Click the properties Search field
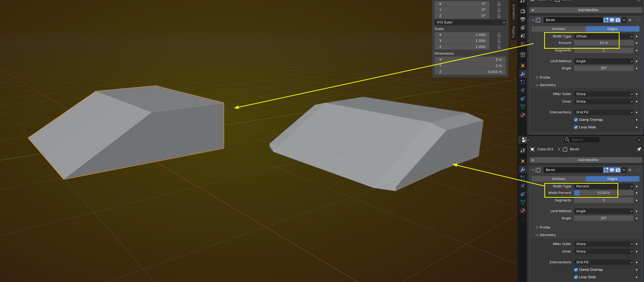This screenshot has width=644, height=282. [582, 140]
